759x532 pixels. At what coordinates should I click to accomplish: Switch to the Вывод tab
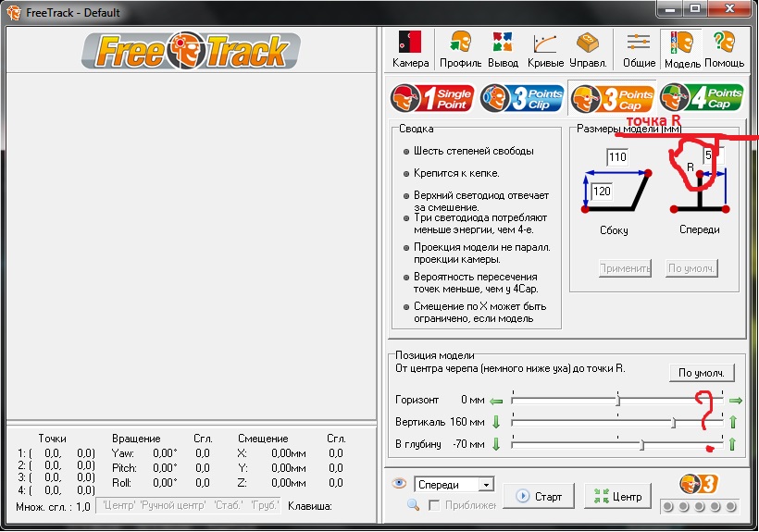point(503,49)
